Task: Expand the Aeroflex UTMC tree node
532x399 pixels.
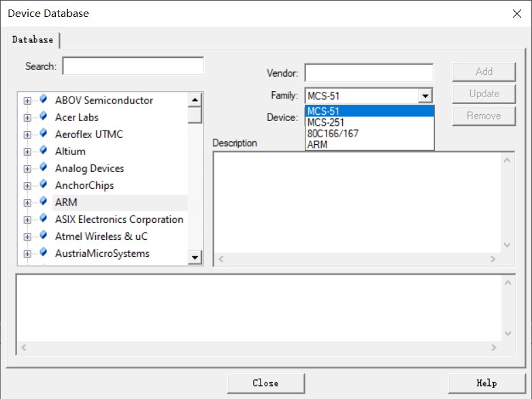Action: tap(27, 135)
